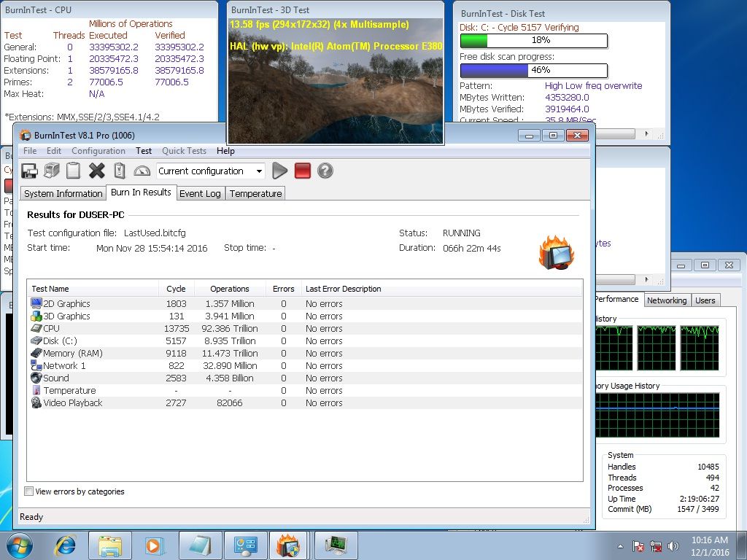Click the gray Help question mark icon

click(x=325, y=171)
